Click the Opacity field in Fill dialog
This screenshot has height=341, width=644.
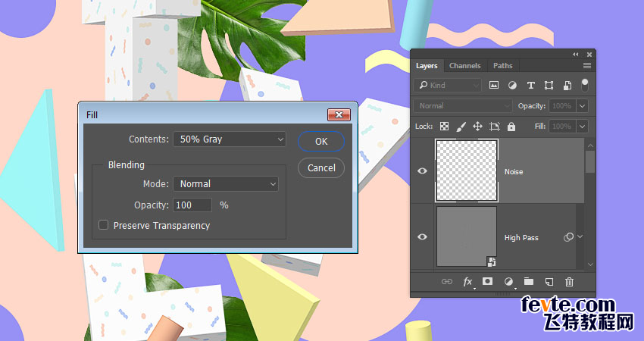192,205
